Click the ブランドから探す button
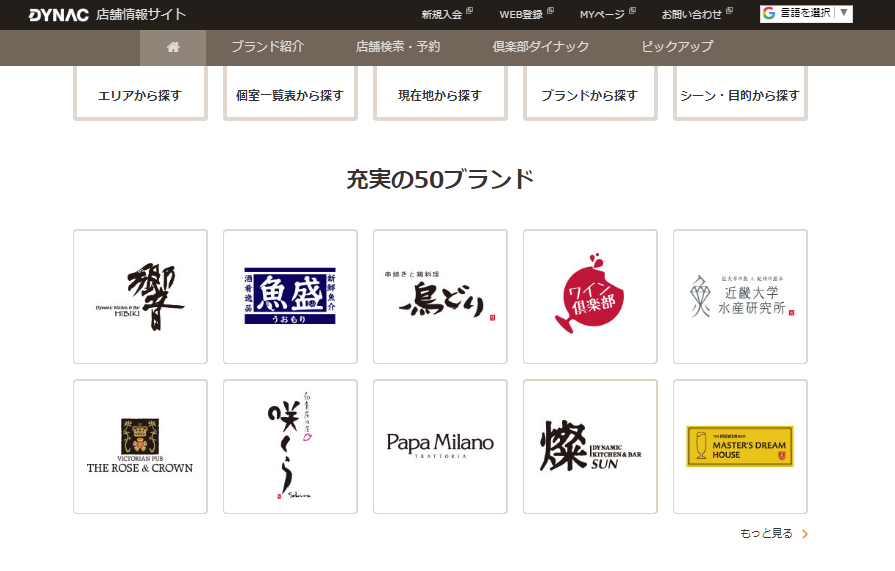Image resolution: width=895 pixels, height=571 pixels. click(590, 95)
